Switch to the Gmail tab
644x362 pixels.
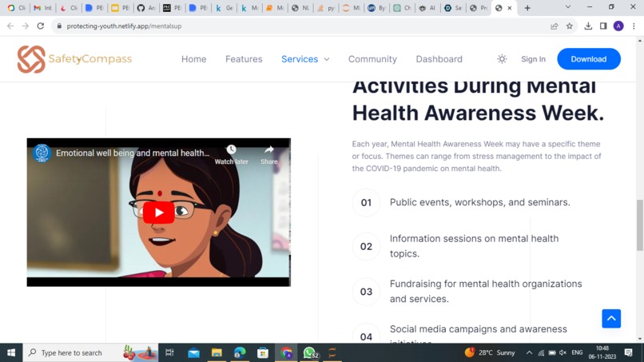pyautogui.click(x=42, y=8)
